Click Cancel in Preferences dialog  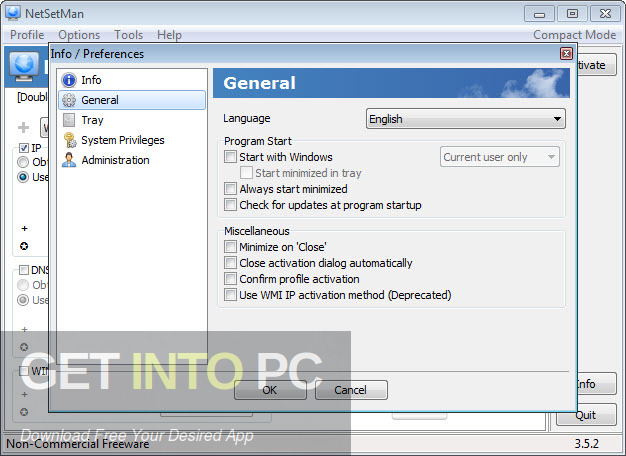[351, 390]
